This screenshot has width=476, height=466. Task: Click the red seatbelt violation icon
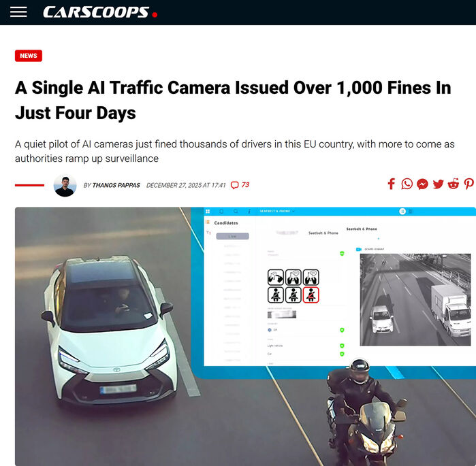pyautogui.click(x=311, y=295)
